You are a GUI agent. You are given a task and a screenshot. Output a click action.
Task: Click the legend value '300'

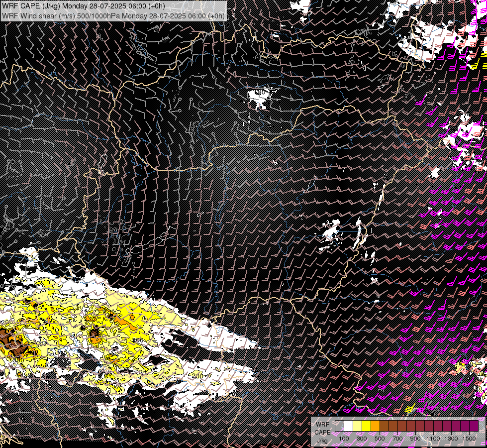coord(362,439)
